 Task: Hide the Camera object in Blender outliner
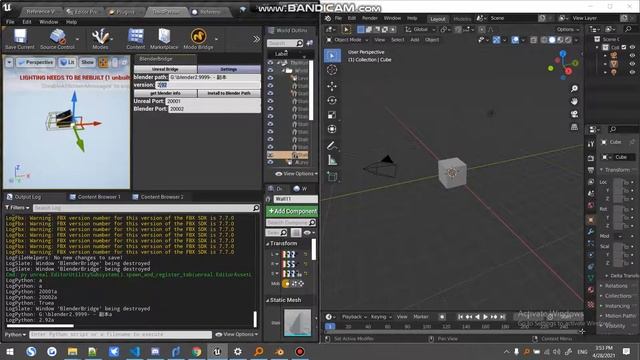pos(632,56)
